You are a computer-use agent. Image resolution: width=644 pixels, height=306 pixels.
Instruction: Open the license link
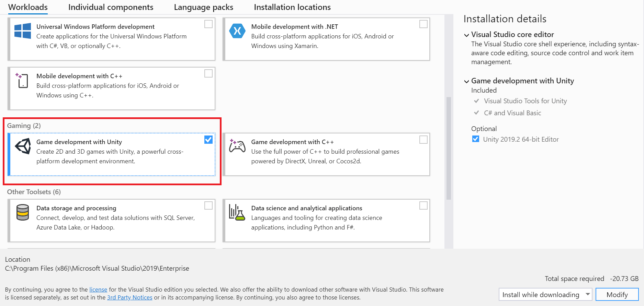[98, 290]
